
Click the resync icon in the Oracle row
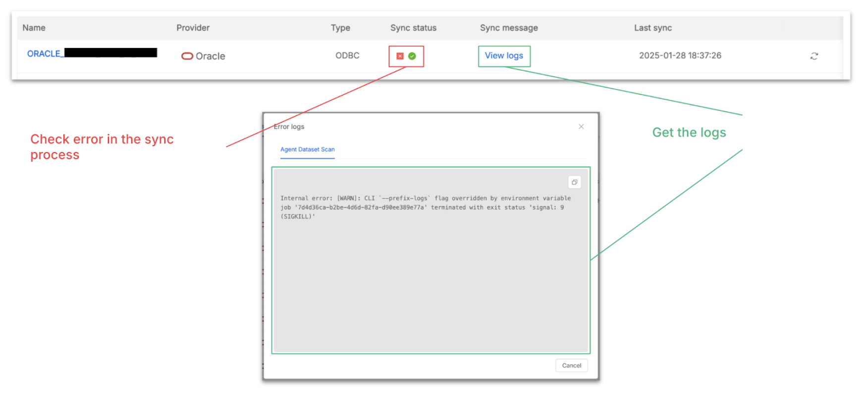click(814, 56)
